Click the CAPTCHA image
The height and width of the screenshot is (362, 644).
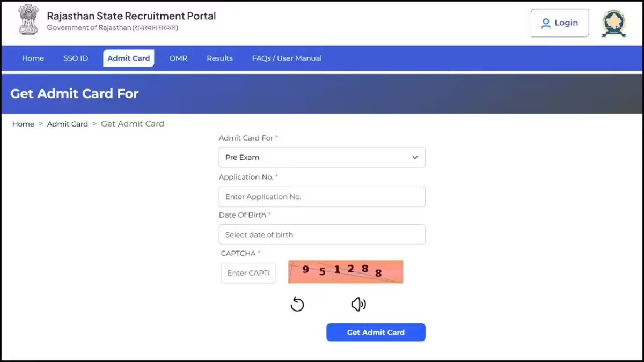click(x=346, y=271)
